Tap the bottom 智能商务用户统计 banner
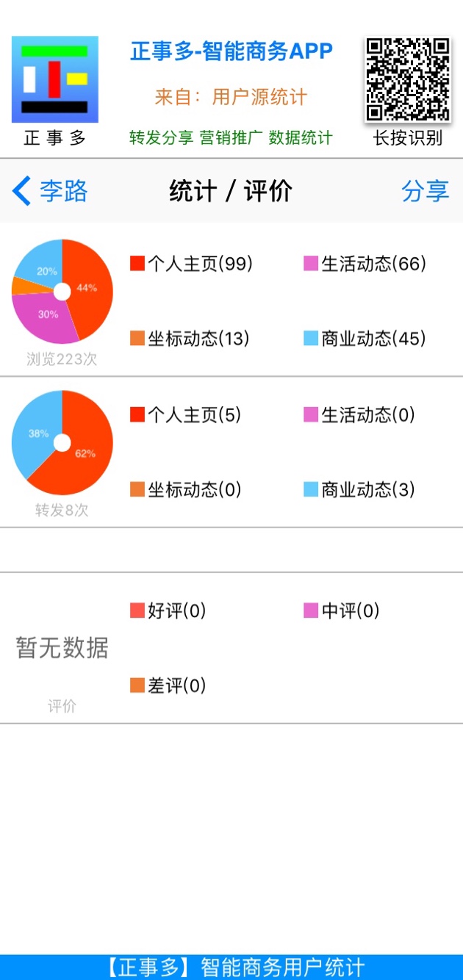463x980 pixels. [x=232, y=967]
